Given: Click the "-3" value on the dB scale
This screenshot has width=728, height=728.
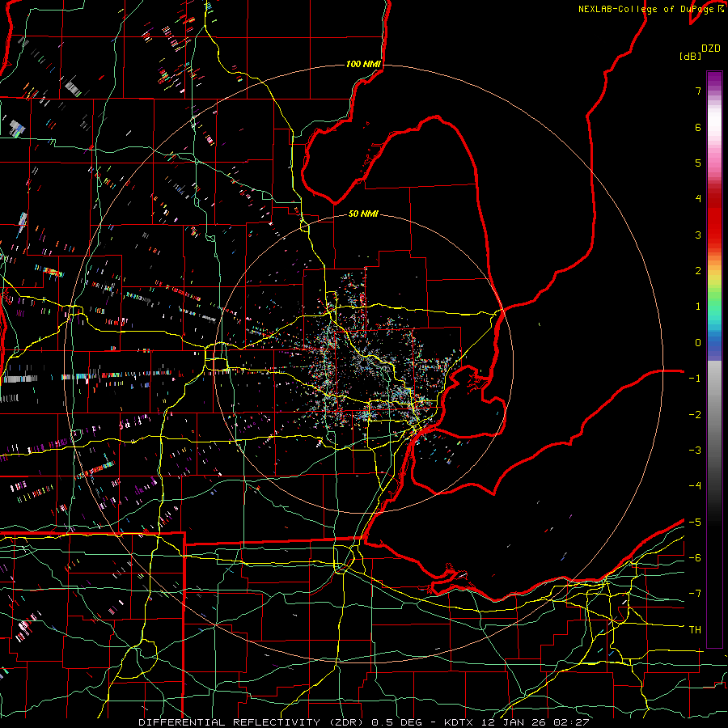Looking at the screenshot, I should click(x=695, y=451).
